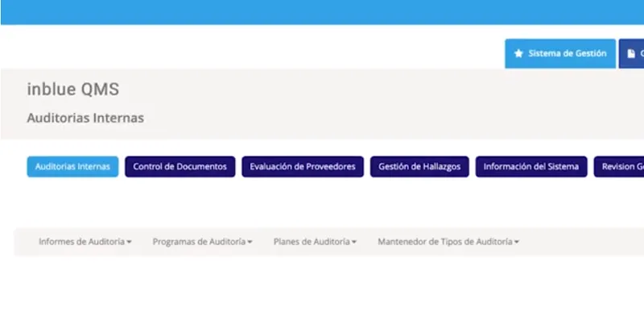Expand the Programas de Auditoría menu
Image resolution: width=644 pixels, height=312 pixels.
tap(203, 242)
